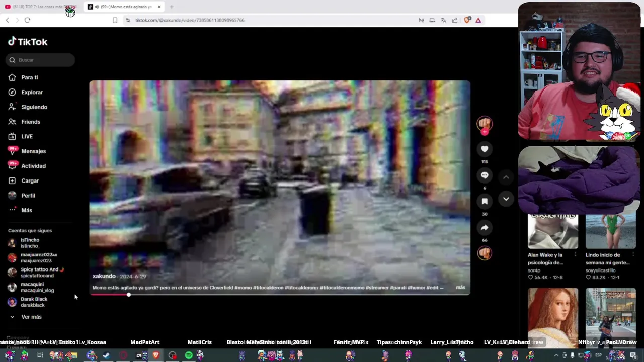Save video with bookmark icon
Viewport: 644px width, 362px height.
pos(485,201)
